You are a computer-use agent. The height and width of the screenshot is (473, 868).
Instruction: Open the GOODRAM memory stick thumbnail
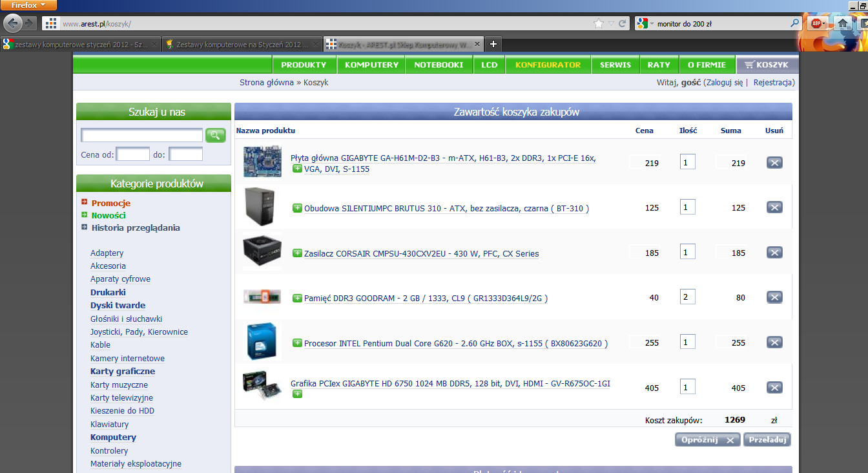(262, 297)
